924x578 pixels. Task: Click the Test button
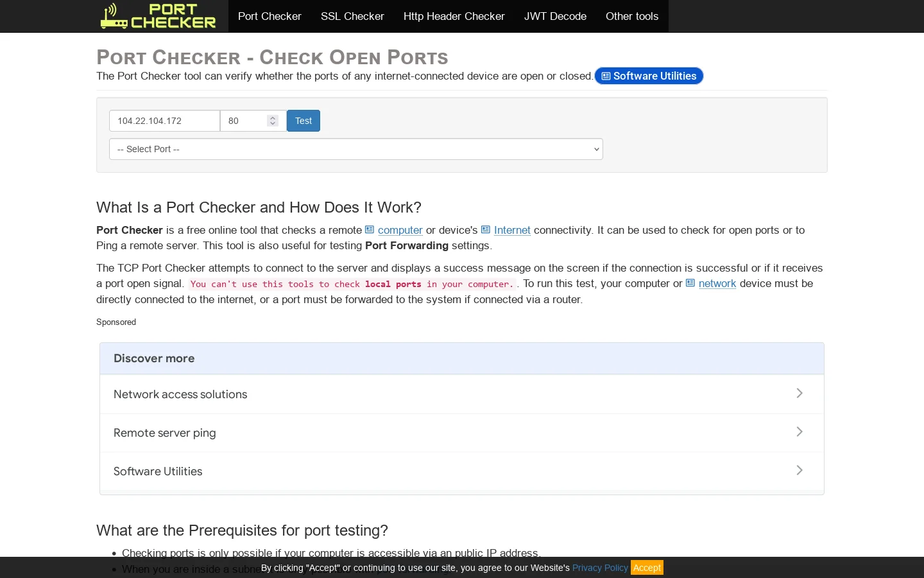pyautogui.click(x=304, y=121)
